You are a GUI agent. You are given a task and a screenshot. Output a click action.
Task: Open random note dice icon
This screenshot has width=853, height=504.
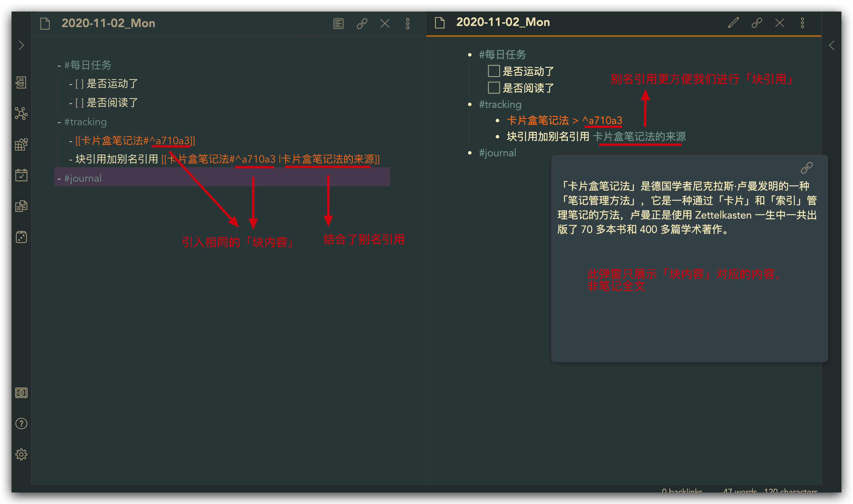(21, 237)
